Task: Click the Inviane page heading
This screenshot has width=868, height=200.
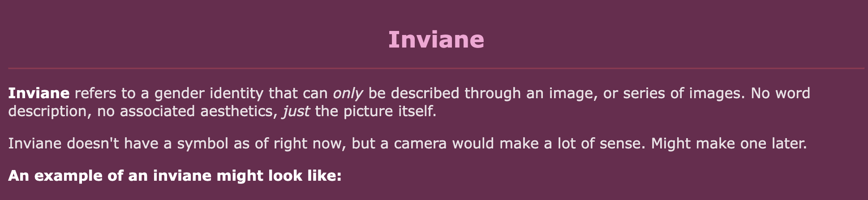Action: pyautogui.click(x=436, y=39)
